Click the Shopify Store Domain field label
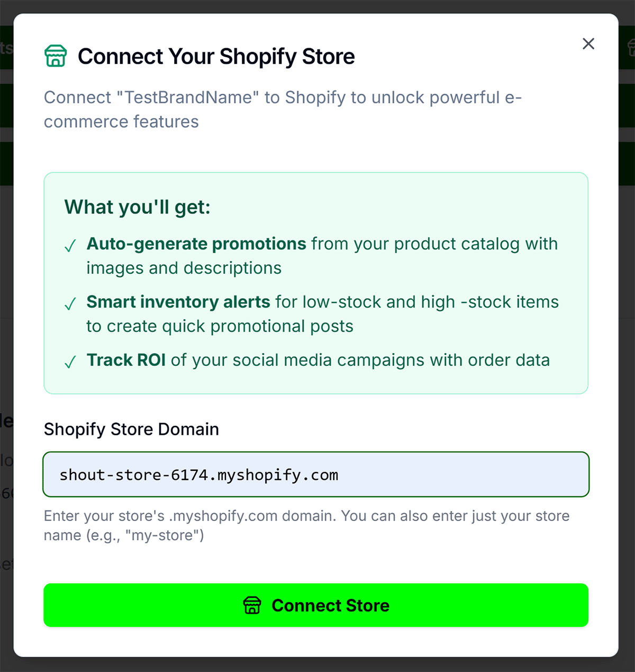This screenshot has height=672, width=635. pyautogui.click(x=131, y=429)
